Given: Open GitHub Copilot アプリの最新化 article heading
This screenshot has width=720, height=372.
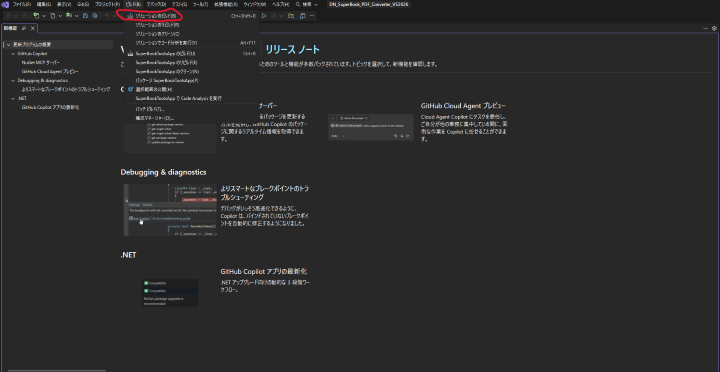Looking at the screenshot, I should 264,271.
